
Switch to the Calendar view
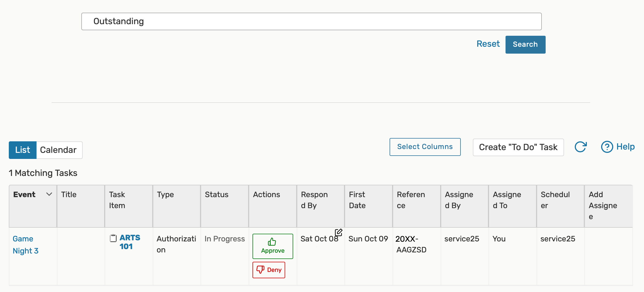click(58, 150)
